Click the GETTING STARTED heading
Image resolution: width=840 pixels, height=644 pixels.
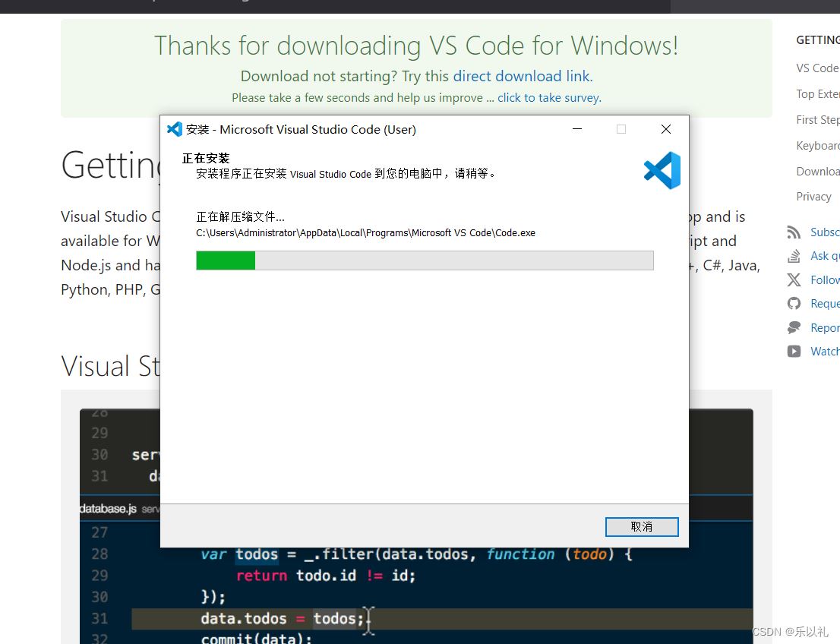tap(817, 39)
